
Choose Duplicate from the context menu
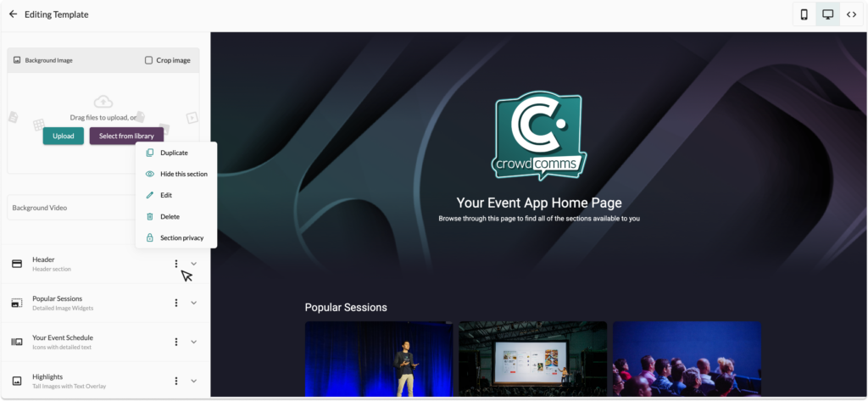[176, 153]
